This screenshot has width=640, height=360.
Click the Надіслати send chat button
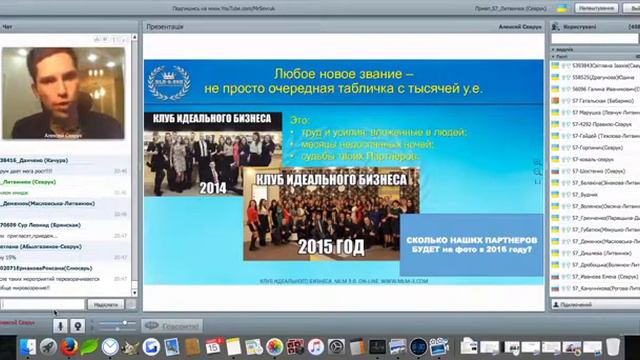coord(105,304)
